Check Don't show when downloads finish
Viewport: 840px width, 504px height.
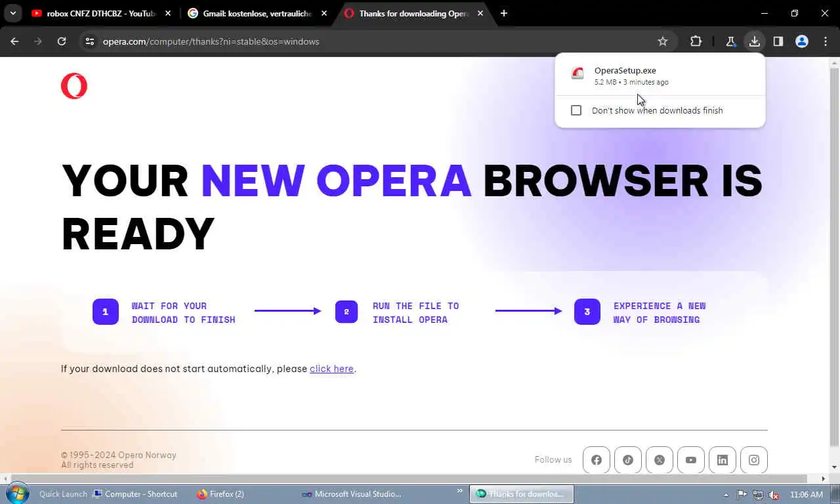576,110
